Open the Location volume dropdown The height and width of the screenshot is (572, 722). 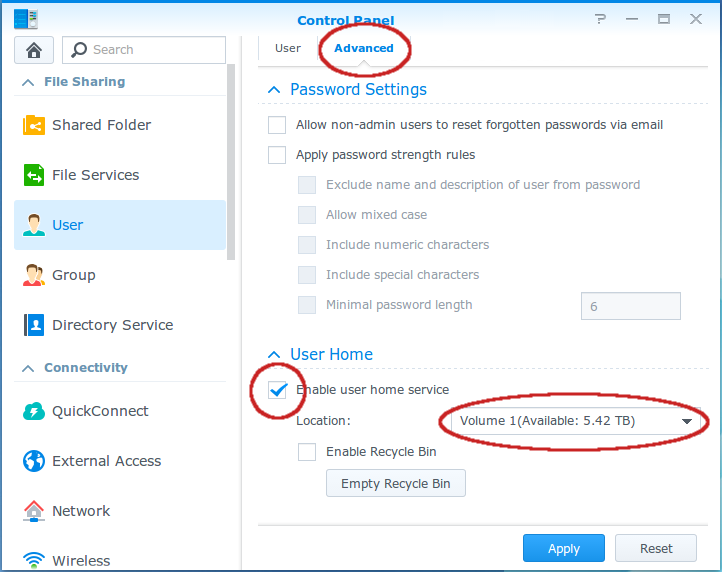(573, 421)
